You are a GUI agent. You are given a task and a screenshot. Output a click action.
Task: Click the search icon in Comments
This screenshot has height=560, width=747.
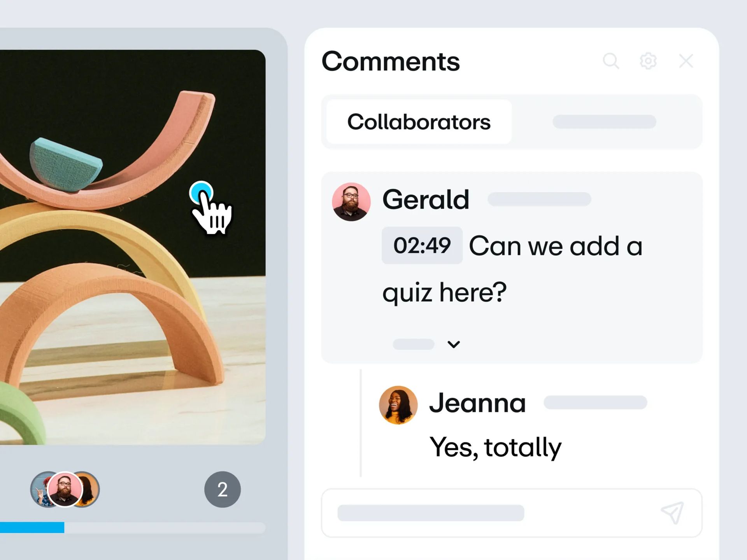[611, 61]
